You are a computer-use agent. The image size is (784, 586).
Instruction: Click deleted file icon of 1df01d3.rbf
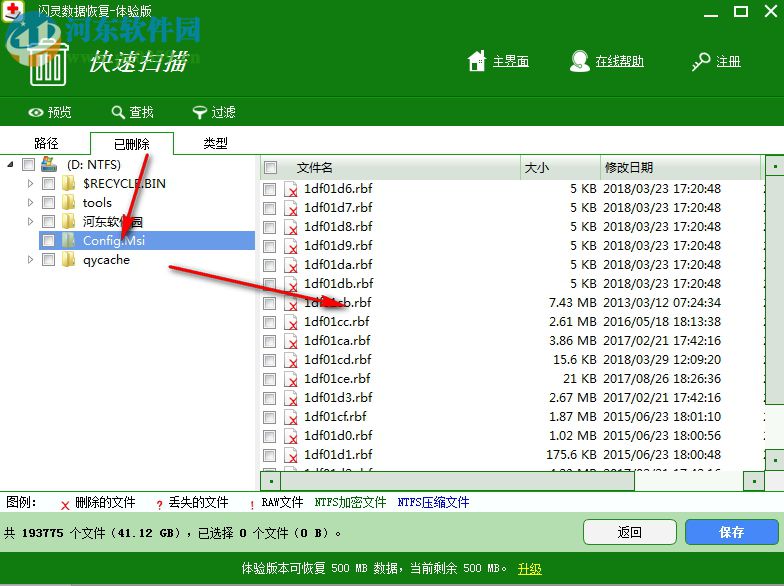tap(290, 398)
